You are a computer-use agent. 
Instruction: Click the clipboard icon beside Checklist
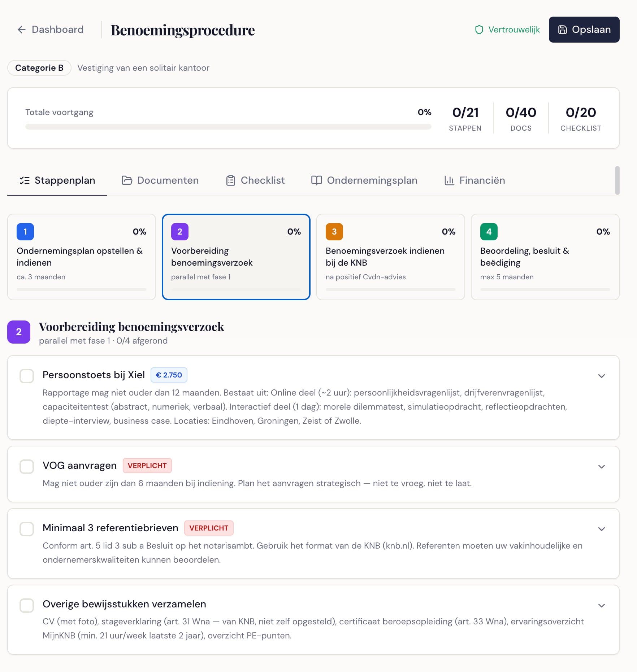[x=230, y=180]
